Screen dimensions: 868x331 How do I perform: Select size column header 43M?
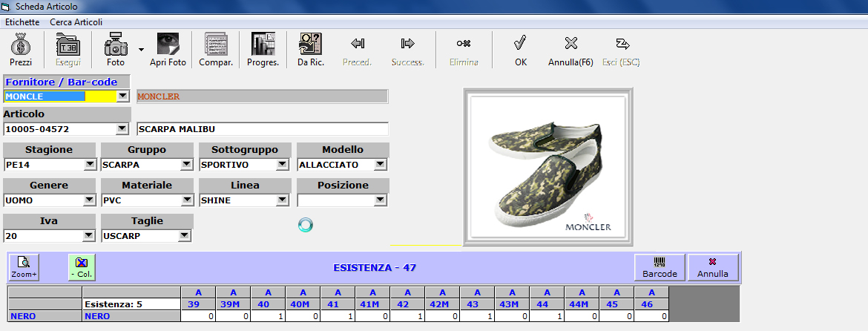pos(512,304)
